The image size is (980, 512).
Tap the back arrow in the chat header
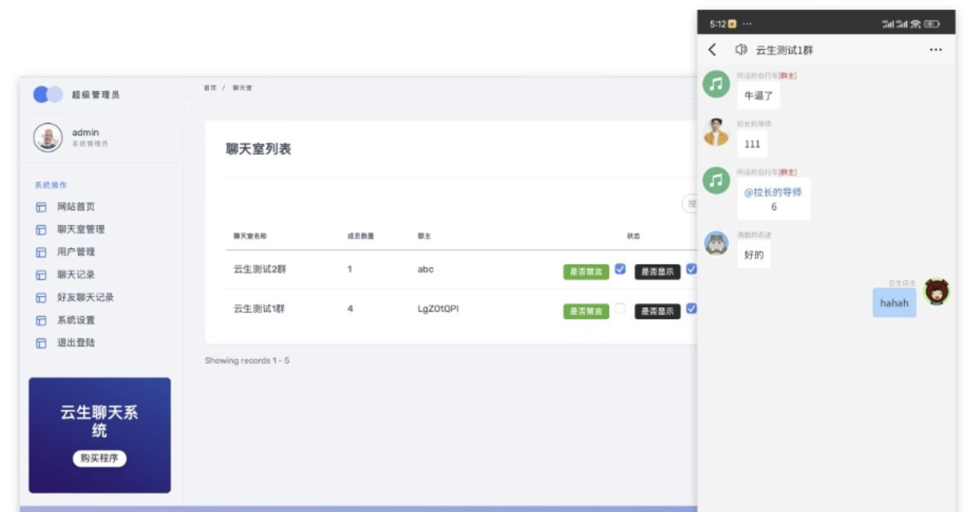point(712,50)
